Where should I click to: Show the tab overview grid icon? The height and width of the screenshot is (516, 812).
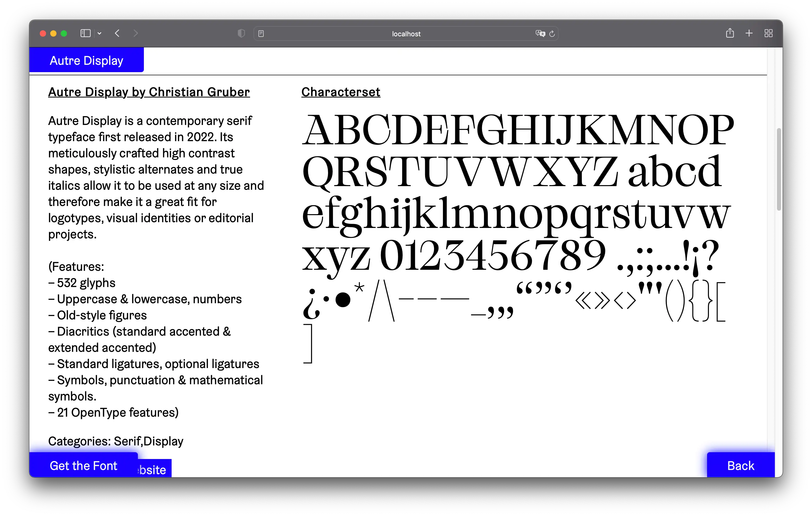point(769,33)
